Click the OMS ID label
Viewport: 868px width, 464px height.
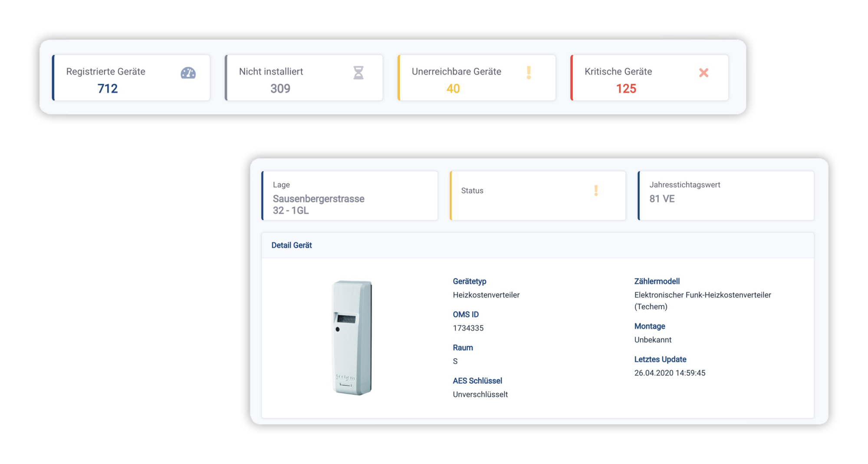[466, 314]
